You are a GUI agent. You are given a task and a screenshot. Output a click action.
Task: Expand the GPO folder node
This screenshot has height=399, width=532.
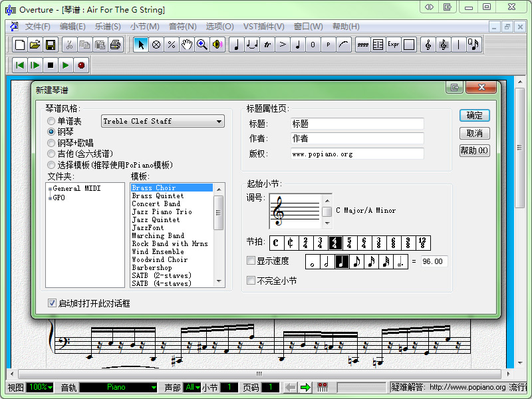click(x=51, y=198)
